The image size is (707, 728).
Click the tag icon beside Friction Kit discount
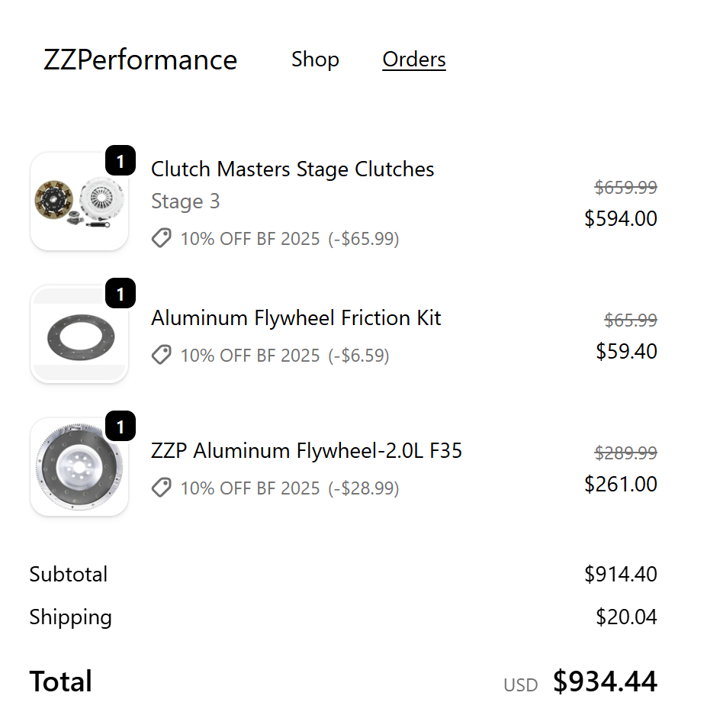(162, 355)
